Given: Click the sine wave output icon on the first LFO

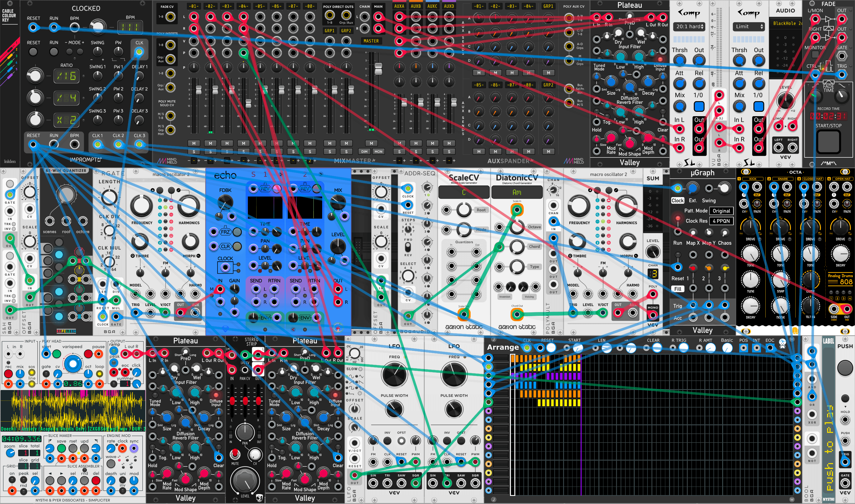Looking at the screenshot, I should click(x=373, y=484).
